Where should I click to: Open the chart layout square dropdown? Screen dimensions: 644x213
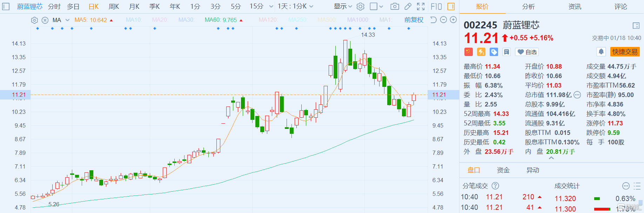pyautogui.click(x=377, y=7)
